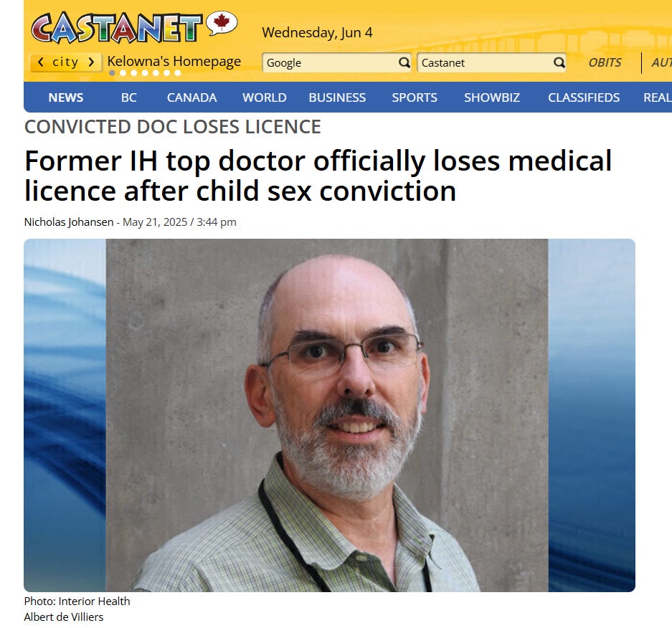Open the SHOWBIZ section
The width and height of the screenshot is (672, 628).
(492, 97)
